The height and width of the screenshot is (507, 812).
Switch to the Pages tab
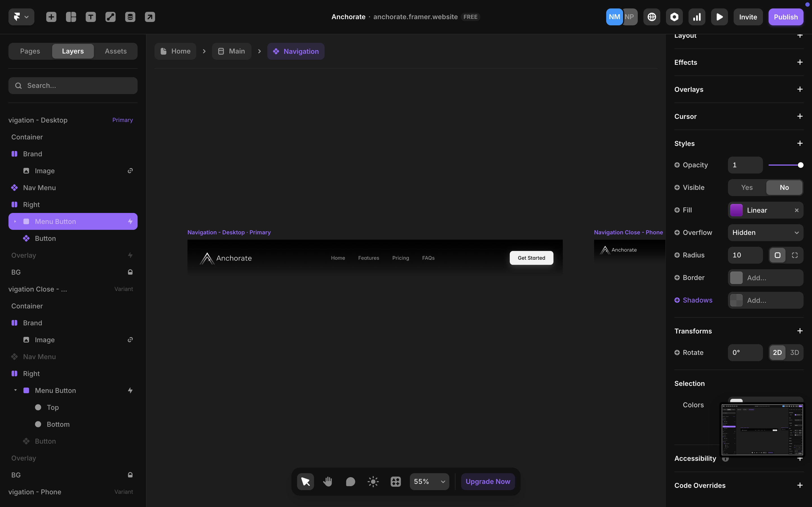click(30, 51)
